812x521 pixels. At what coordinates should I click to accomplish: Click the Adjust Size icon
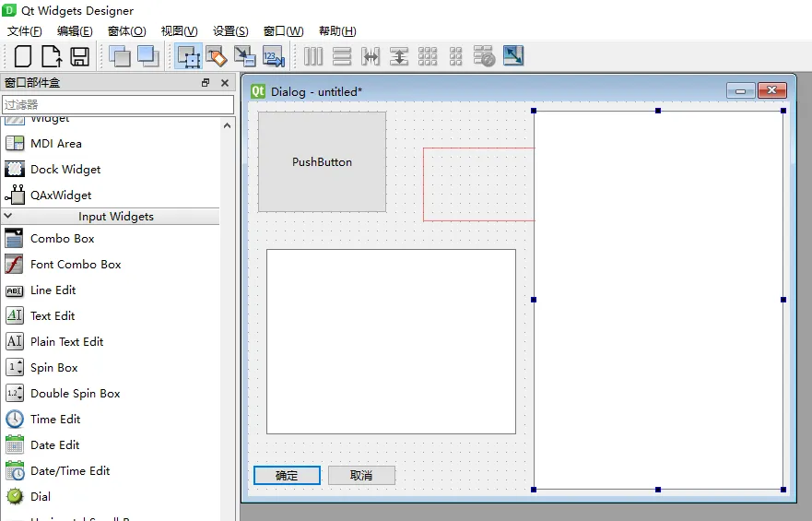(513, 55)
